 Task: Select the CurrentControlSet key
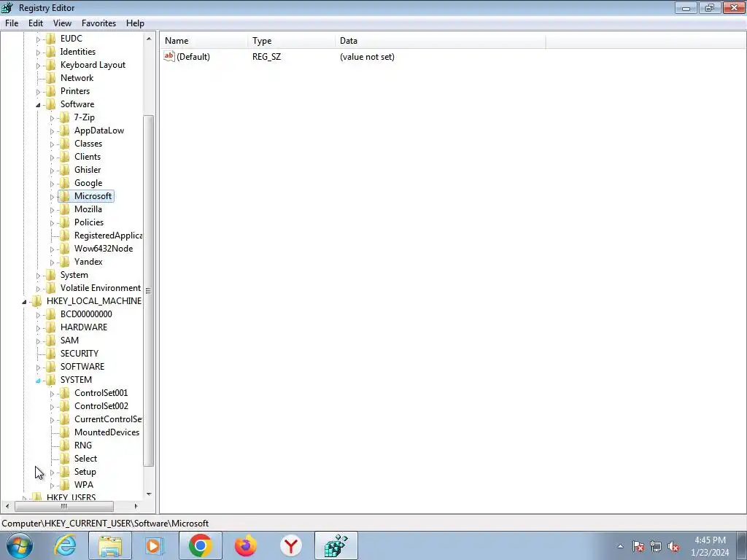[108, 419]
